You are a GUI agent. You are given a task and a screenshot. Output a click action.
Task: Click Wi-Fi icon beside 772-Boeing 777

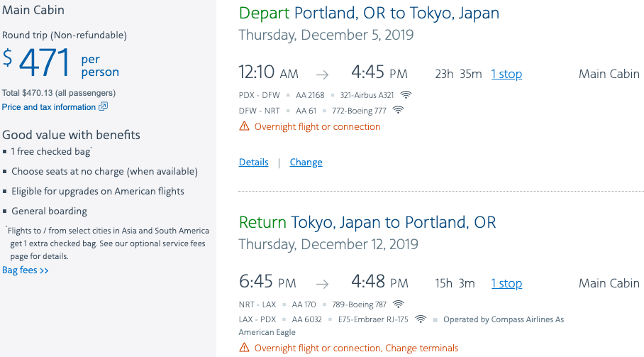click(x=398, y=111)
